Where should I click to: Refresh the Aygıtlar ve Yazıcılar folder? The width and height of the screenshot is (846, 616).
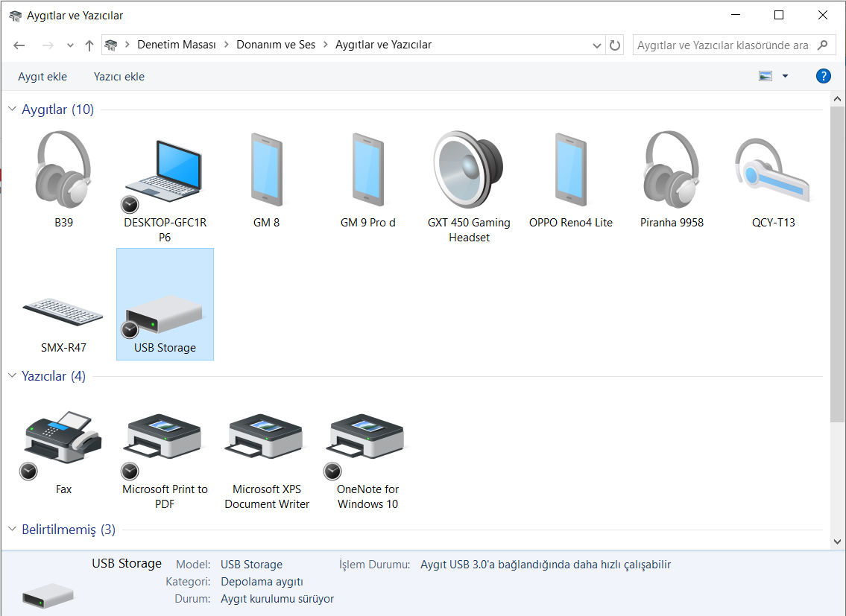click(614, 45)
